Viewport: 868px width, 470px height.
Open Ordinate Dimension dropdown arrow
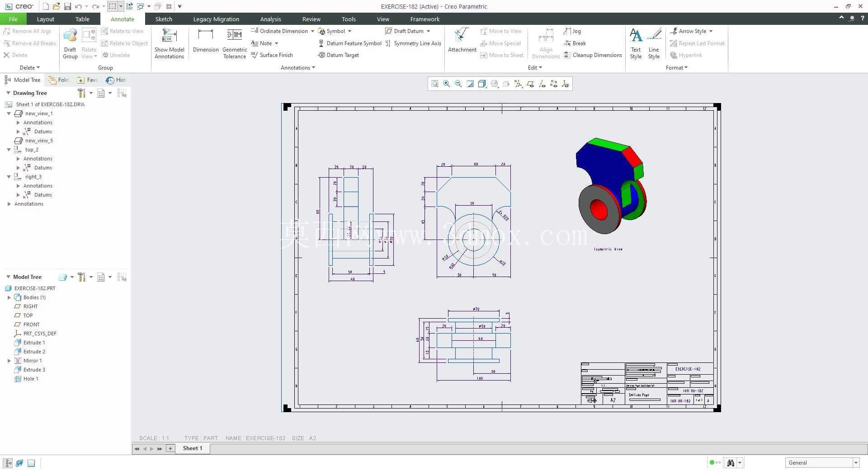(312, 31)
